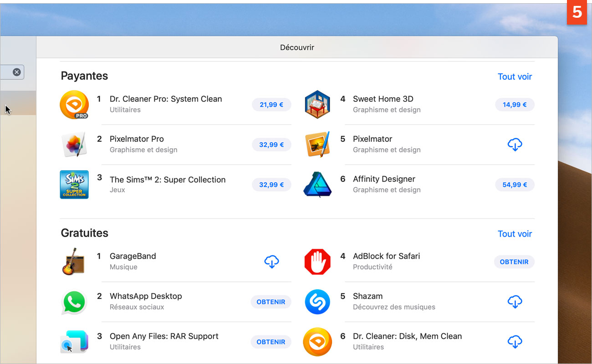
Task: Click Jeux category under The Sims 2
Action: pos(117,190)
